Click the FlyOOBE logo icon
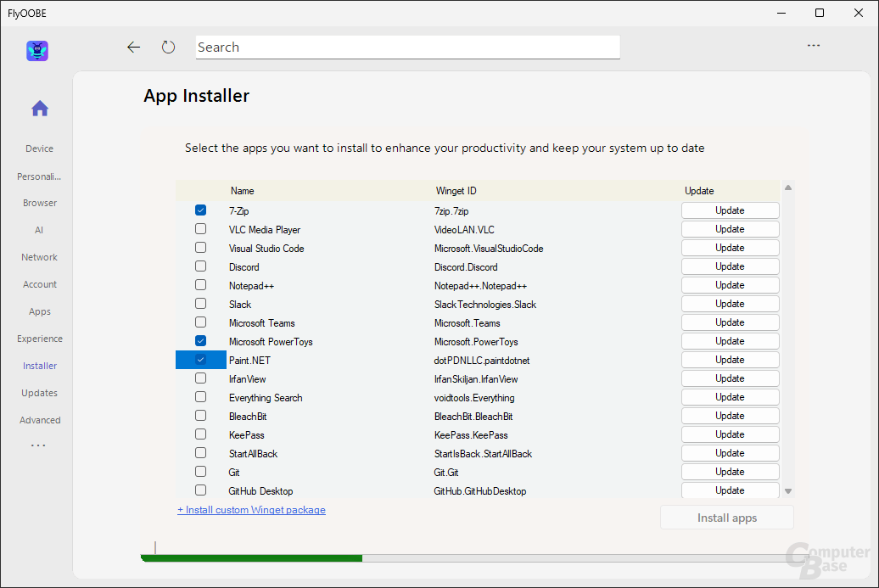The height and width of the screenshot is (588, 879). tap(36, 51)
